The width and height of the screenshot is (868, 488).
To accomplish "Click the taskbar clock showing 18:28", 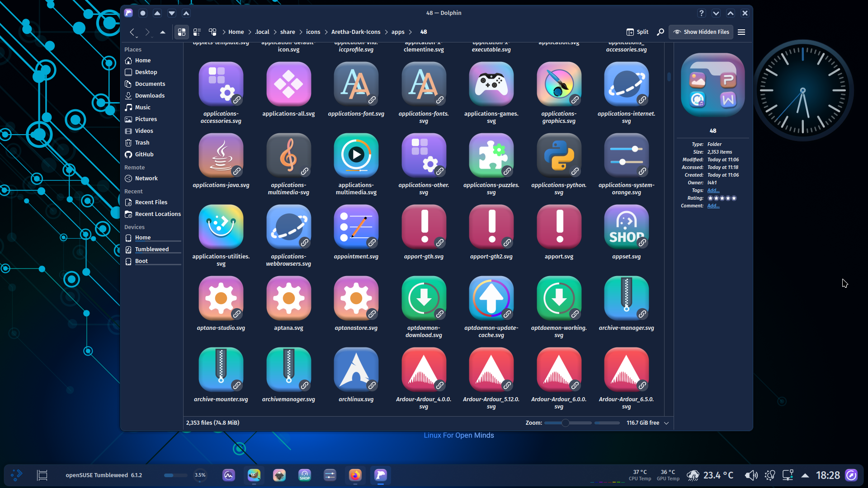I will [828, 475].
